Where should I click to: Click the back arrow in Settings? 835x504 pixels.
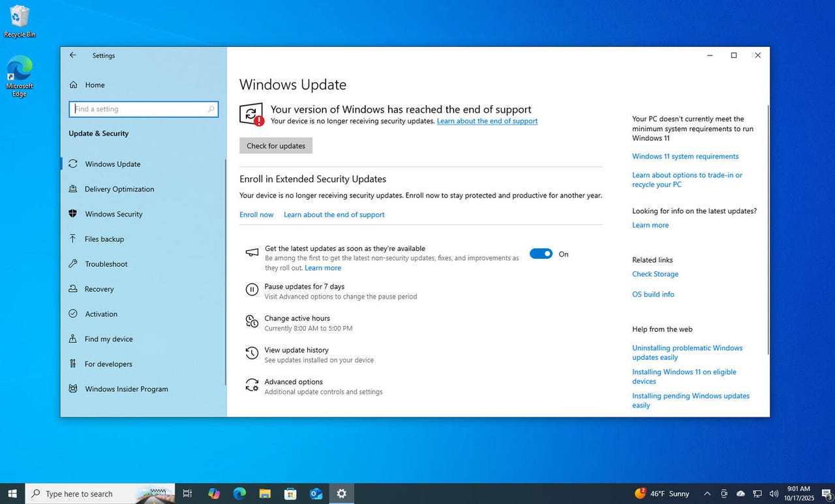72,55
